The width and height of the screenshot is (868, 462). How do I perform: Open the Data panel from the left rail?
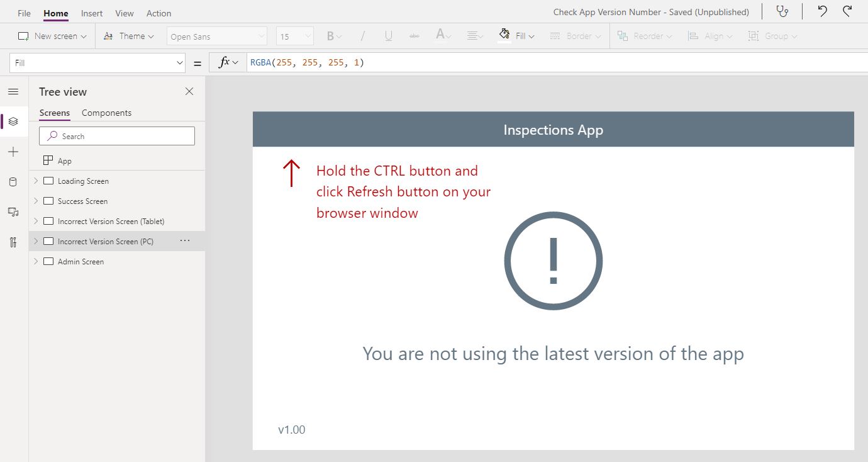(x=13, y=182)
